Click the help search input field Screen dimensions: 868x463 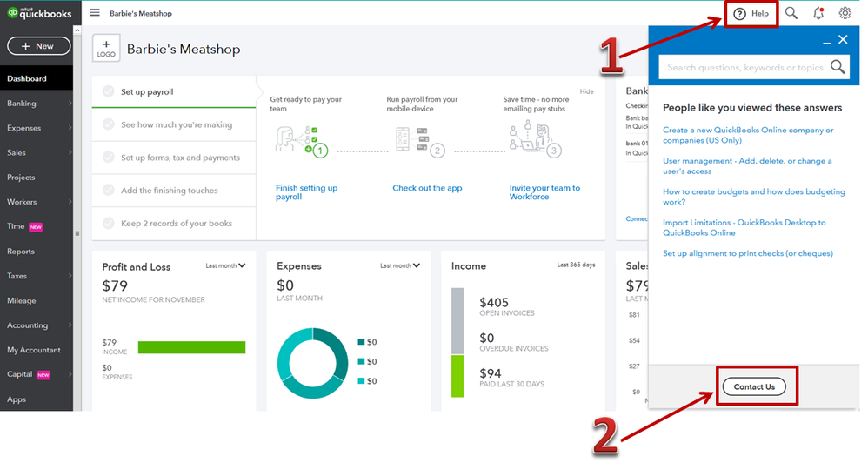point(744,67)
